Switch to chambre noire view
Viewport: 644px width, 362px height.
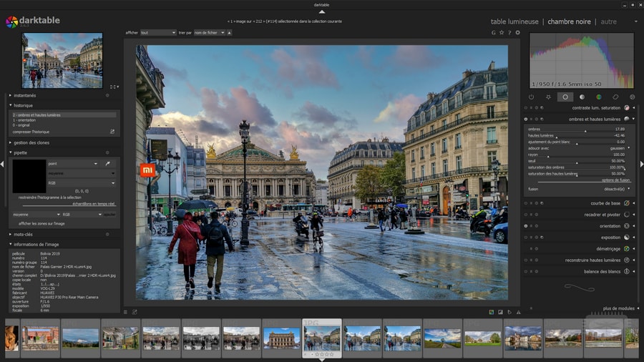click(569, 21)
